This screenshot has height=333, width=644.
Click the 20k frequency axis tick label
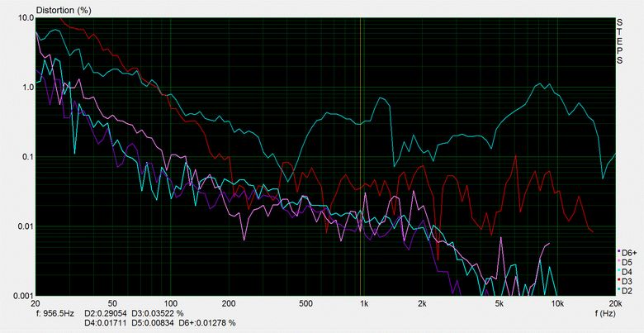click(615, 304)
